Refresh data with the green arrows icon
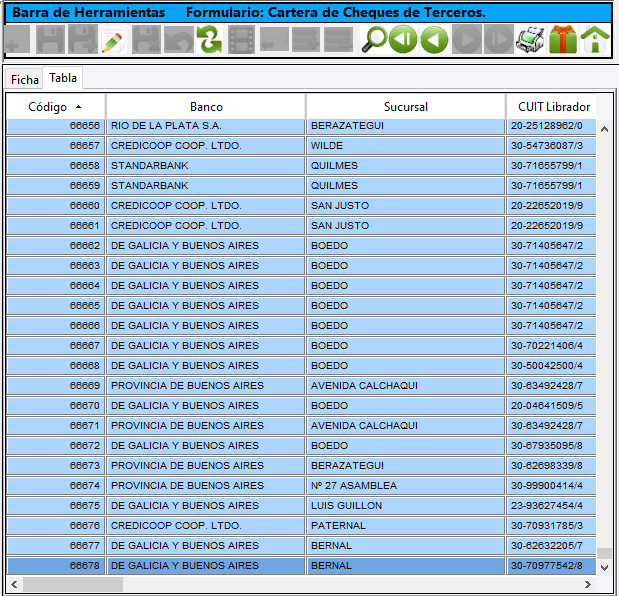Viewport: 619px width, 596px height. [x=210, y=39]
